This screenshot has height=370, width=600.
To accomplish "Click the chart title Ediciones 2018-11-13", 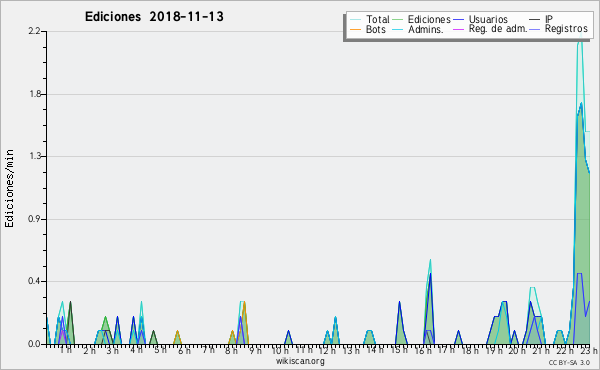I will (154, 17).
